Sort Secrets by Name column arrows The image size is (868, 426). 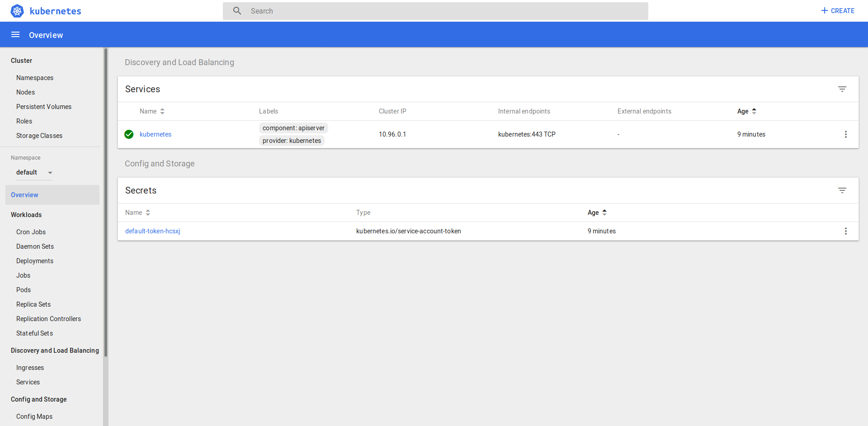pos(148,213)
